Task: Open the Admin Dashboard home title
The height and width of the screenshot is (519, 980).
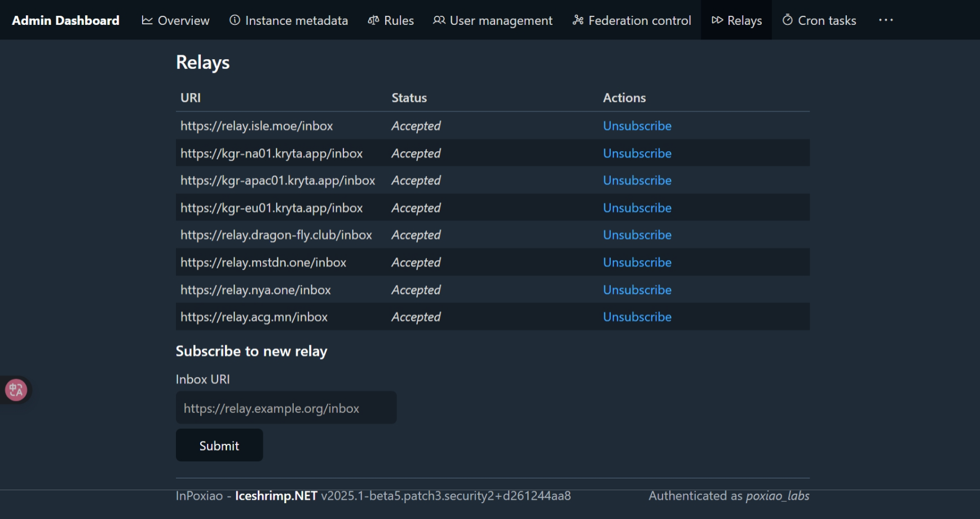Action: click(x=65, y=20)
